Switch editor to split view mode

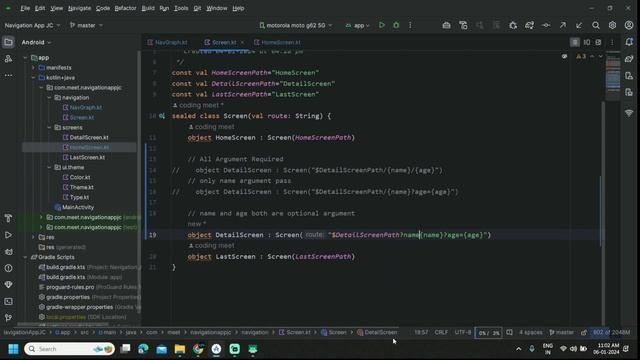pyautogui.click(x=587, y=42)
